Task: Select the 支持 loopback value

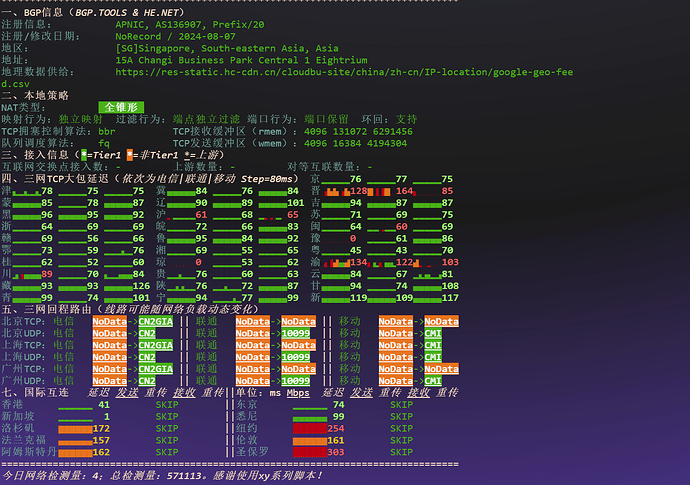Action: pos(406,119)
